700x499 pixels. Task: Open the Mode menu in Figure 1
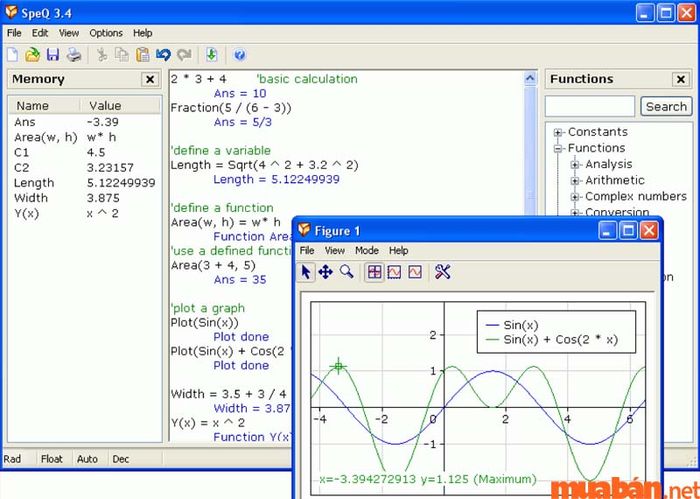367,250
